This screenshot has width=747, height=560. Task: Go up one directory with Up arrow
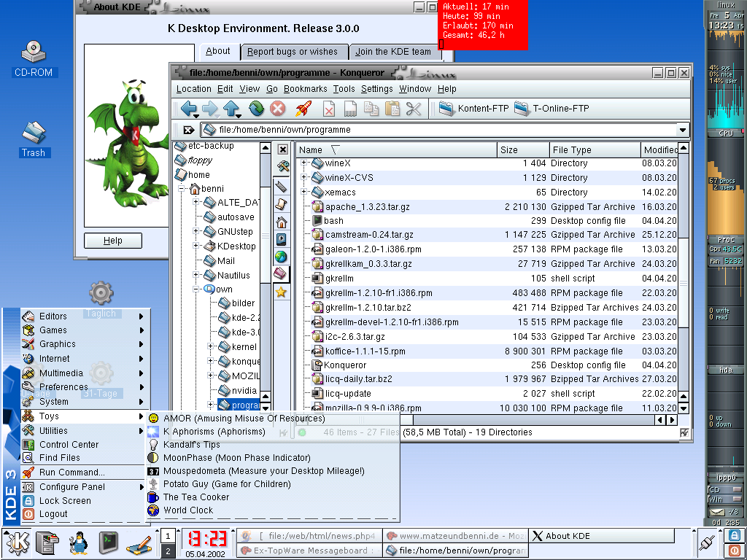pos(231,109)
